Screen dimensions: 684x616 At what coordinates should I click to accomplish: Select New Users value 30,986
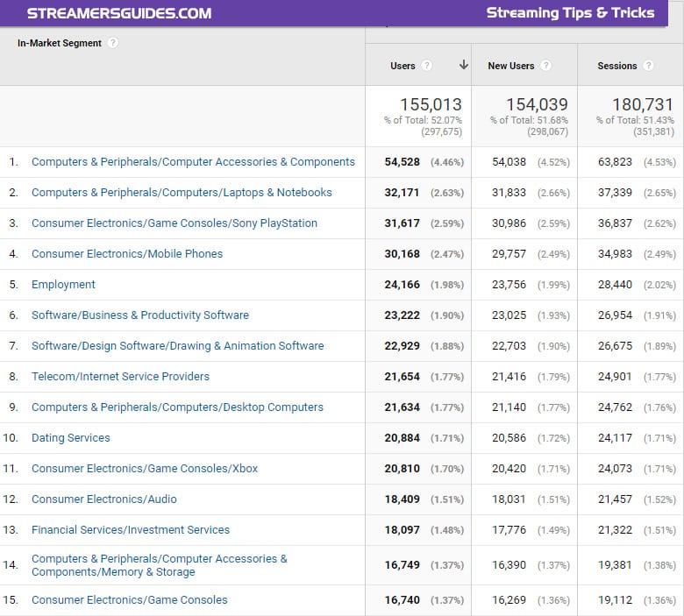point(509,223)
